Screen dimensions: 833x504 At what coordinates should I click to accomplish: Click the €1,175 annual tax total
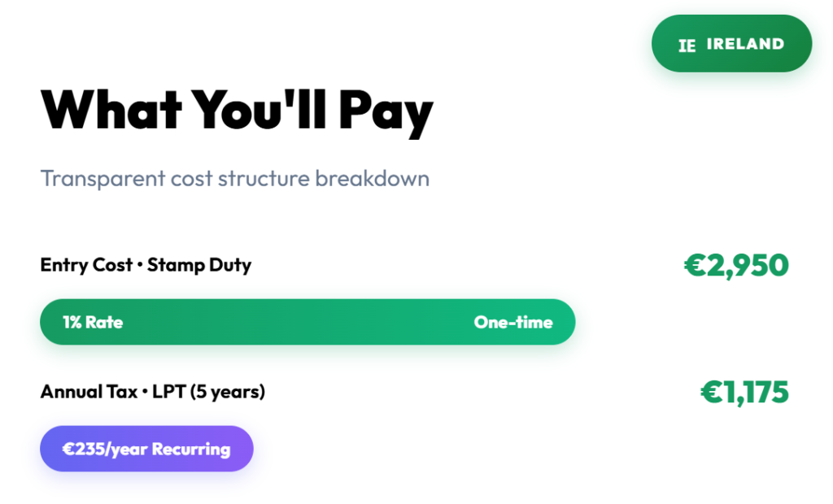[744, 392]
